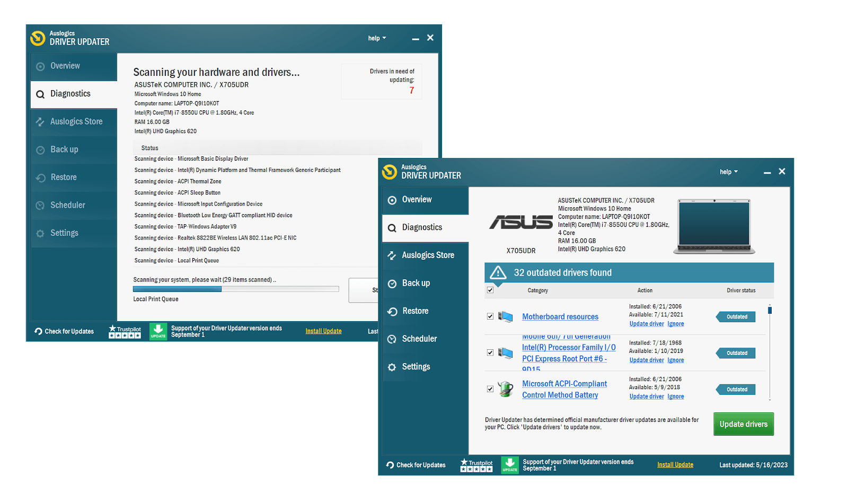
Task: Click the battery icon for Microsoft ACPI driver
Action: tap(506, 388)
